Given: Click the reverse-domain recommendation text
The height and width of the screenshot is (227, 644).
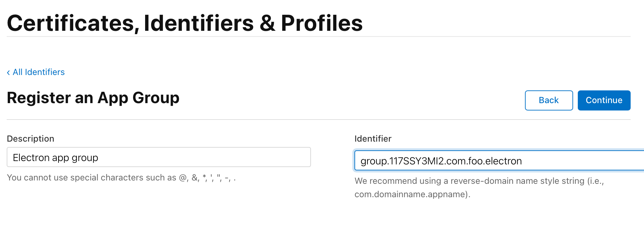Looking at the screenshot, I should point(479,181).
